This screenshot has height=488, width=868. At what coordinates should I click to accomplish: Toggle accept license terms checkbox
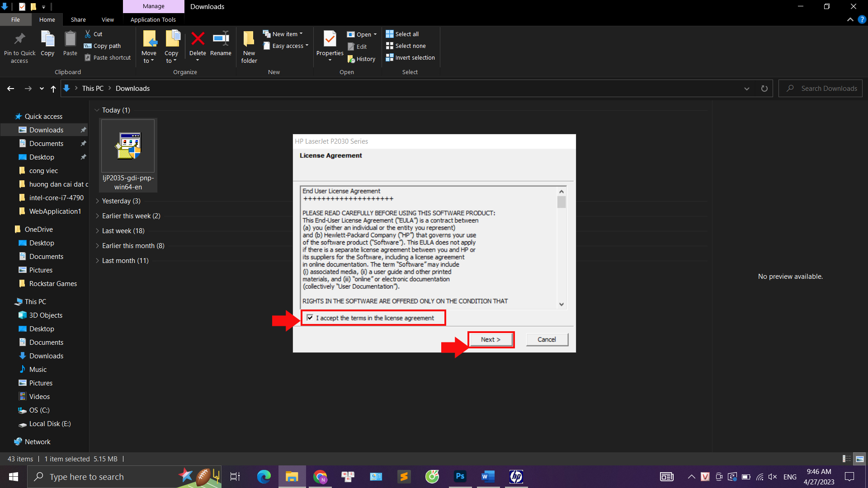tap(310, 318)
